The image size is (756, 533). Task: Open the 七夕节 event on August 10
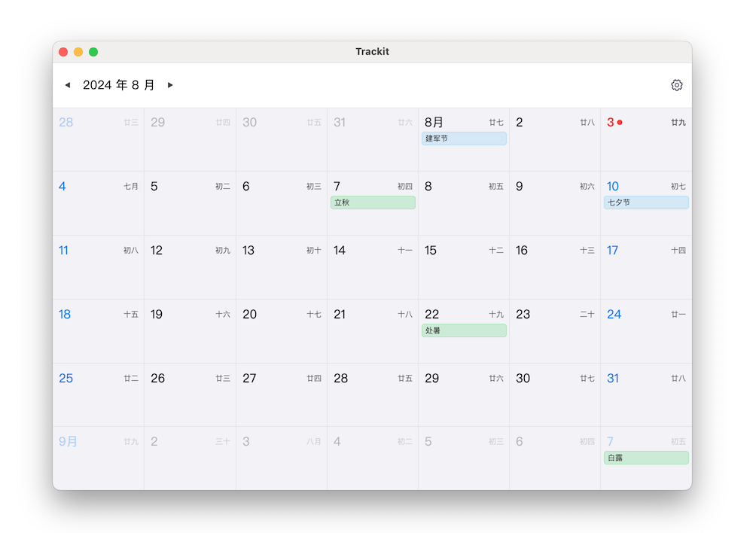click(645, 203)
